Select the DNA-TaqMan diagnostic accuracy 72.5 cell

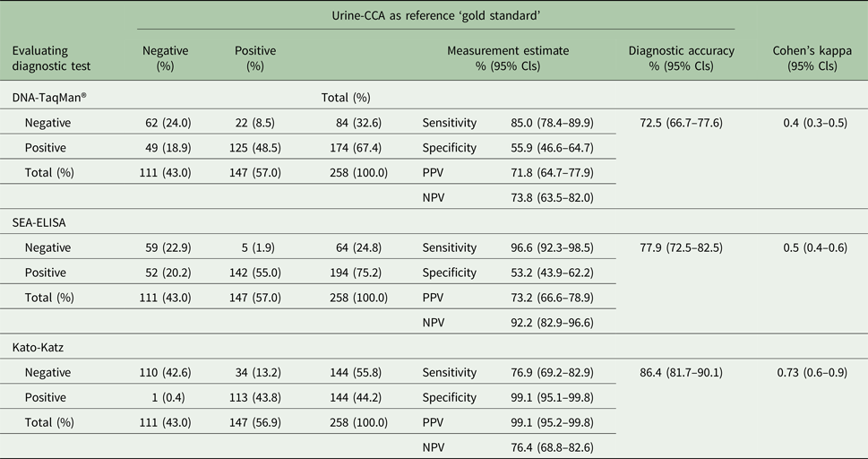point(681,123)
